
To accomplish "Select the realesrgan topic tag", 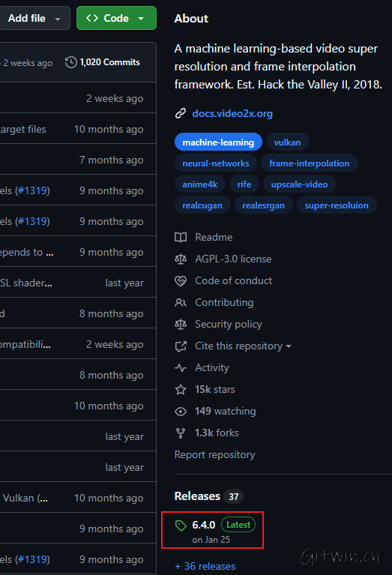I will click(x=263, y=205).
